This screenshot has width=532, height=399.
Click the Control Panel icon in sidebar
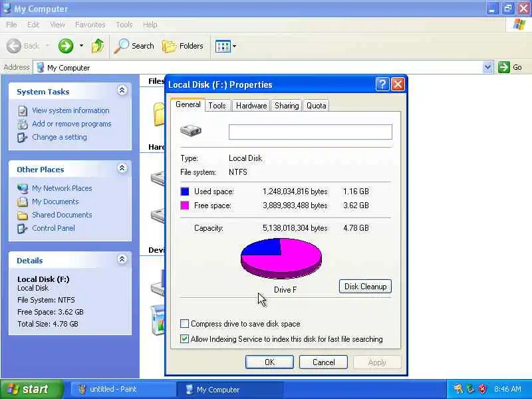click(23, 228)
